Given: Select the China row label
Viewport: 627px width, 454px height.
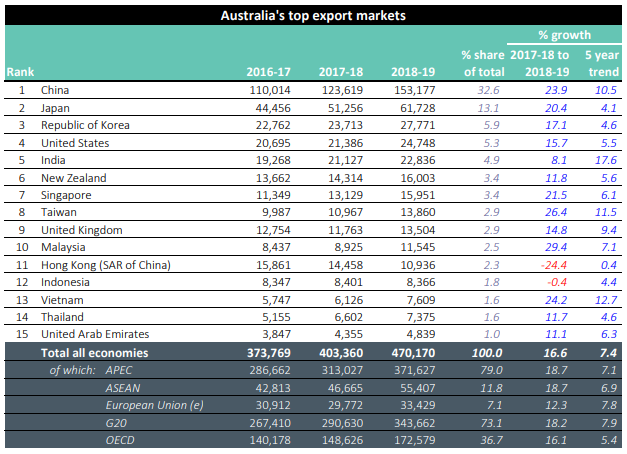Looking at the screenshot, I should click(x=56, y=90).
